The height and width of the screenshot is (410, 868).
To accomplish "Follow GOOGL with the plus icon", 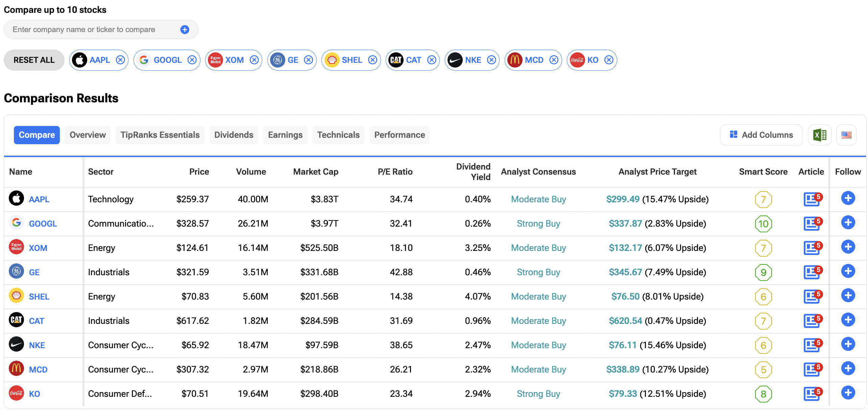I will pyautogui.click(x=848, y=223).
